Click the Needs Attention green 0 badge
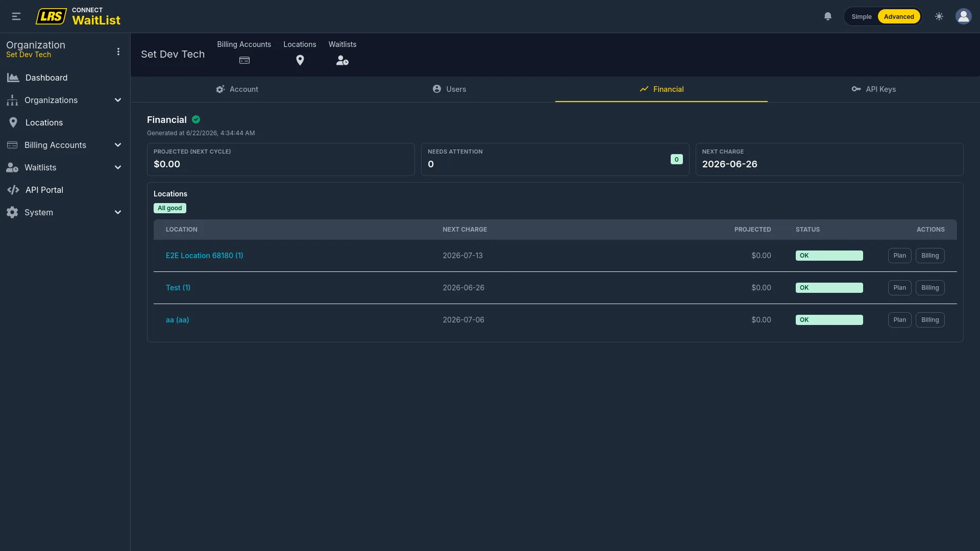The image size is (980, 551). point(676,159)
